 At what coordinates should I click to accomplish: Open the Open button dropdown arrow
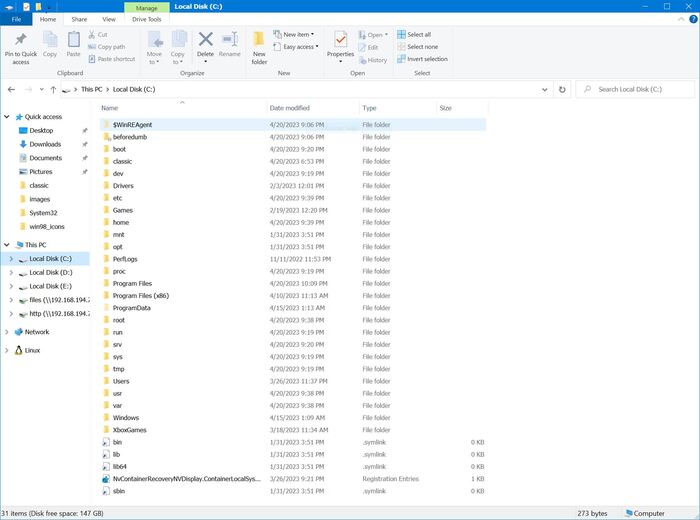point(386,34)
